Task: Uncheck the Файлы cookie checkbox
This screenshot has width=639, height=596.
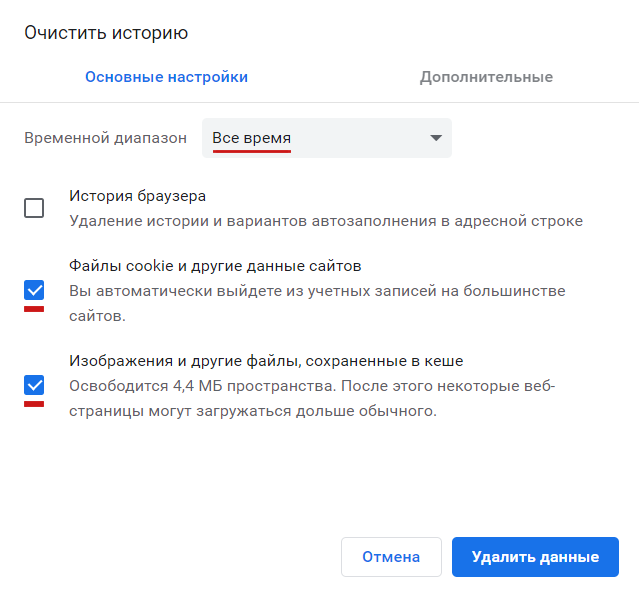Action: point(34,290)
